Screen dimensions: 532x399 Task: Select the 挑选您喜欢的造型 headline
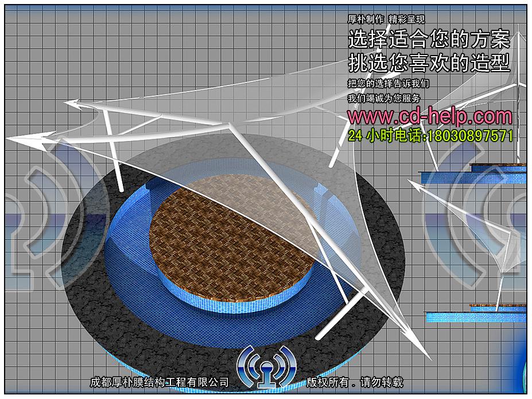click(429, 62)
